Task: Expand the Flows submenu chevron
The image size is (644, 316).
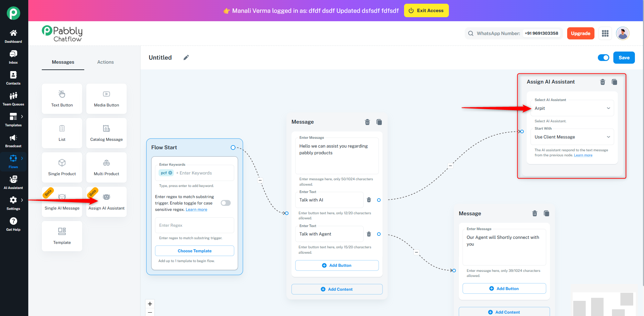Action: pyautogui.click(x=22, y=158)
